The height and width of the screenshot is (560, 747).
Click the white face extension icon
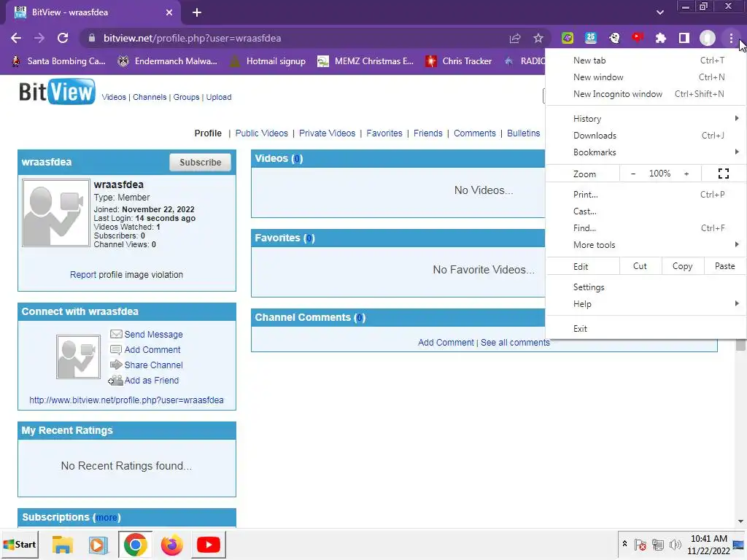[614, 38]
